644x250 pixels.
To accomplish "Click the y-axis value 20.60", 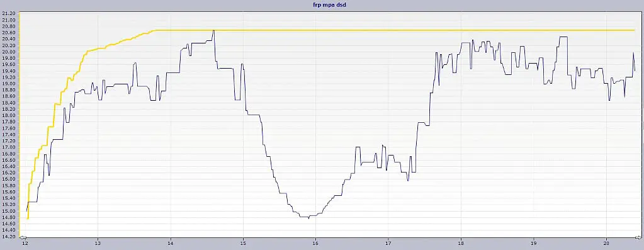I will 9,33.
